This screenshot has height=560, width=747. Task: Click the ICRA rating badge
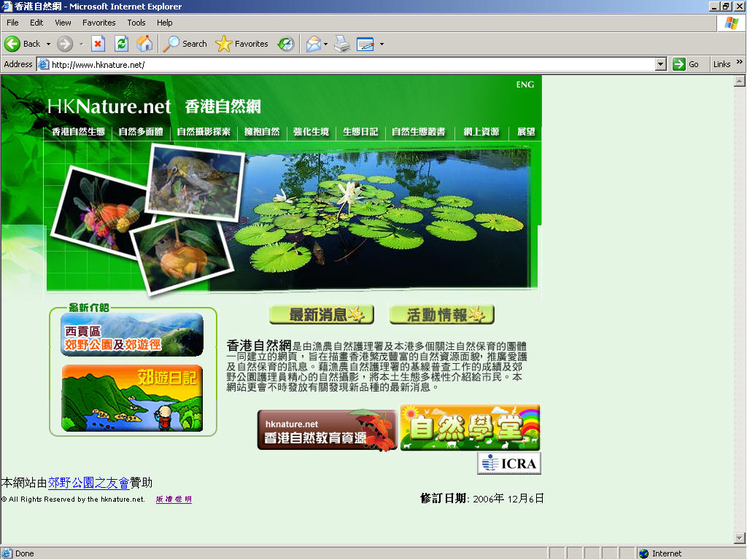[x=509, y=463]
